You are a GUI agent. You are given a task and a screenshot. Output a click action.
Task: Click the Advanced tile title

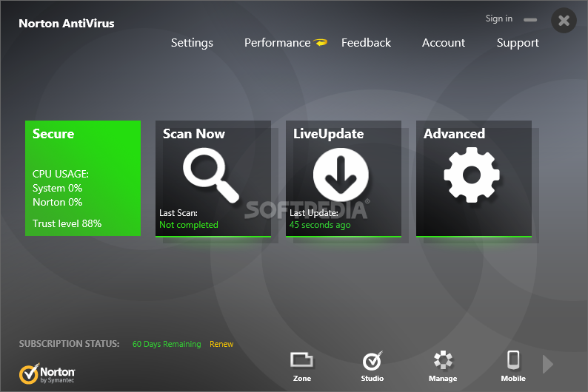coord(454,134)
